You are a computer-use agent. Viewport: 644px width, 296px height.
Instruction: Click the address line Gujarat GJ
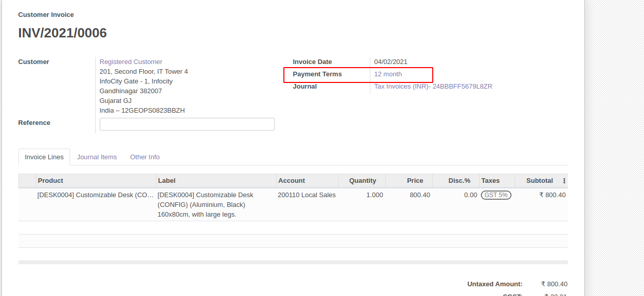point(116,101)
